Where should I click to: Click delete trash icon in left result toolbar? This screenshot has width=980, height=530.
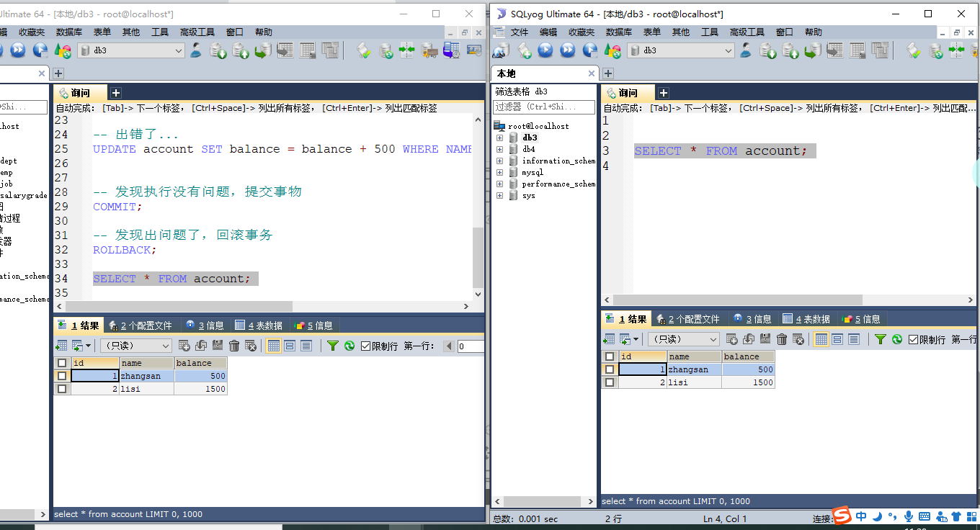coord(234,346)
